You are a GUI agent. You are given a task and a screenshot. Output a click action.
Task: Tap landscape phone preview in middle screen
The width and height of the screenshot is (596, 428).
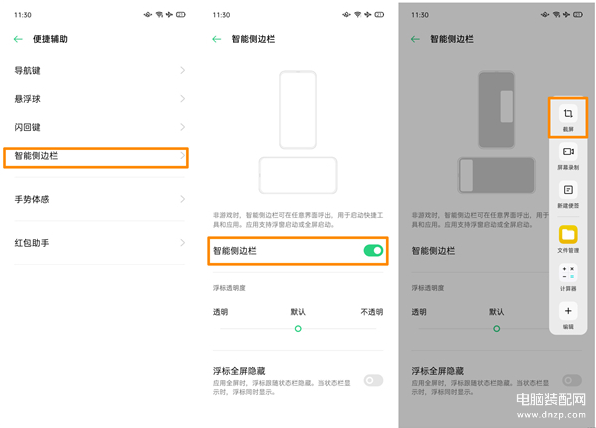(x=298, y=175)
